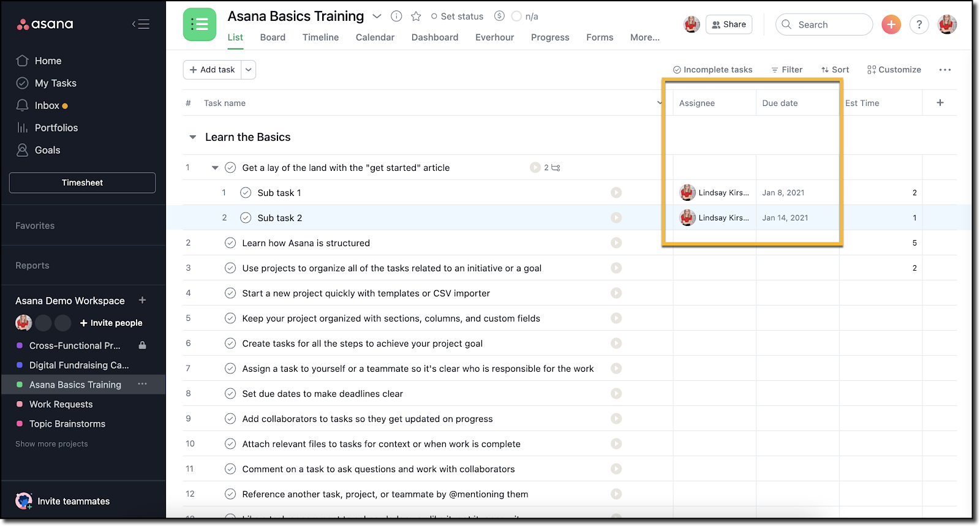This screenshot has height=526, width=980.
Task: Show project details info icon
Action: coord(396,17)
